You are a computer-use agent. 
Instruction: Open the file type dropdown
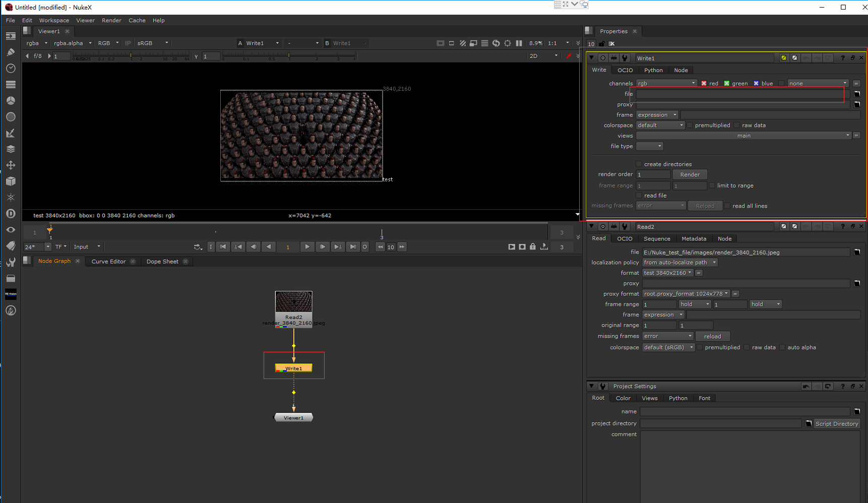pos(649,146)
